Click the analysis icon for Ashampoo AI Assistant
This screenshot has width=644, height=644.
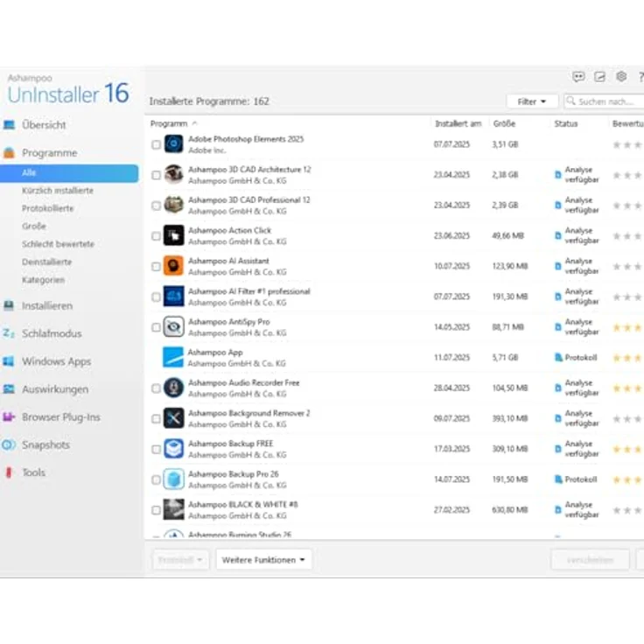click(x=557, y=266)
